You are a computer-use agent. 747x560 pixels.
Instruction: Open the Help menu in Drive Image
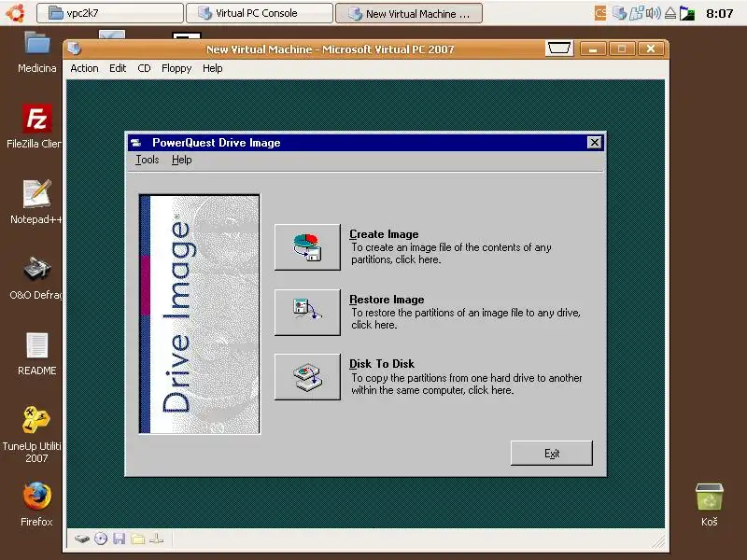click(x=181, y=160)
